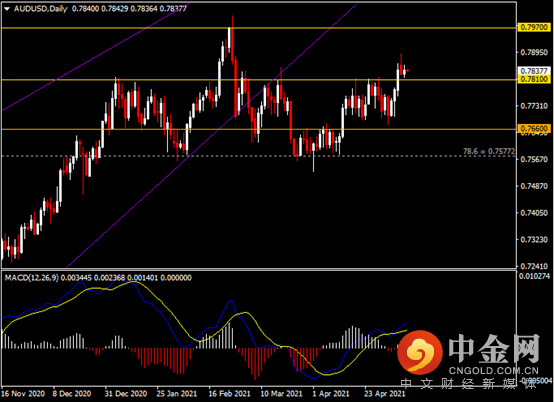Click the AUDUSD,Daily symbol title text
Screen dimensions: 554x402
[x=41, y=9]
